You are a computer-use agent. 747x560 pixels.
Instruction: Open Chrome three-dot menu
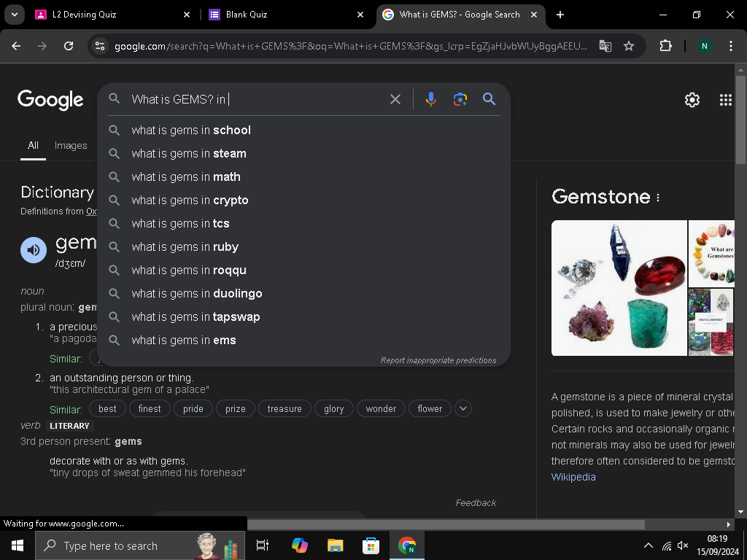731,46
